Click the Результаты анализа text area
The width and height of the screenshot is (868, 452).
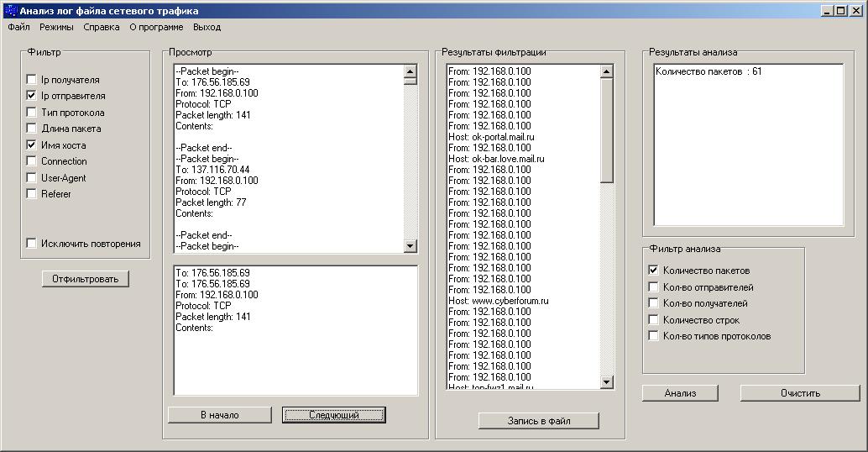tap(749, 145)
